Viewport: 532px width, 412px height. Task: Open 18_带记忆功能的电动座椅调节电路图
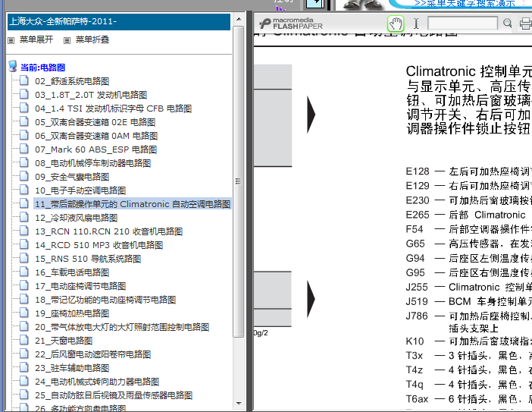pos(105,300)
